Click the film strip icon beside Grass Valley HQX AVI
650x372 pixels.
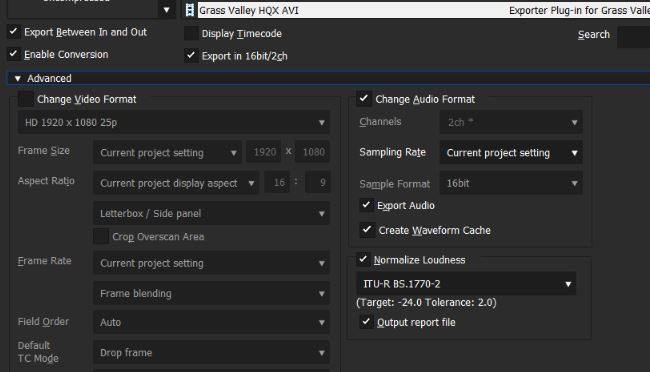[189, 10]
